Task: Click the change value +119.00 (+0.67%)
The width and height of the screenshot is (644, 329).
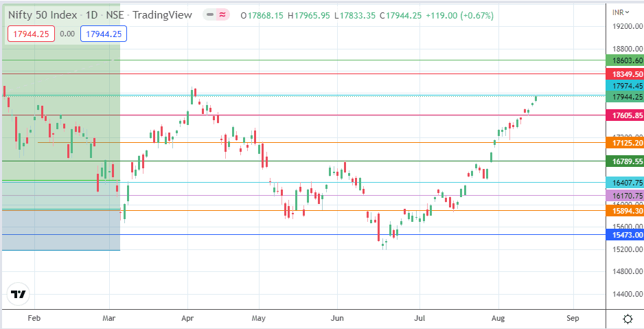Action: (459, 16)
